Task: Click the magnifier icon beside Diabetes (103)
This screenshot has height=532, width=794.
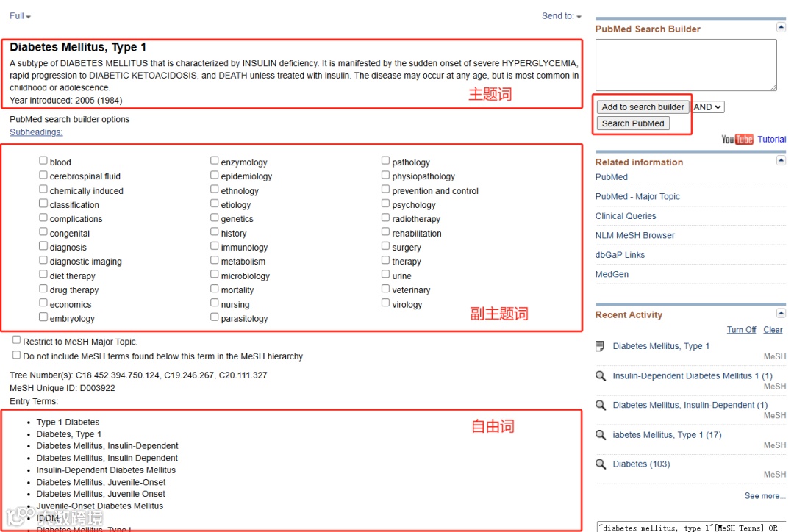Action: tap(601, 464)
